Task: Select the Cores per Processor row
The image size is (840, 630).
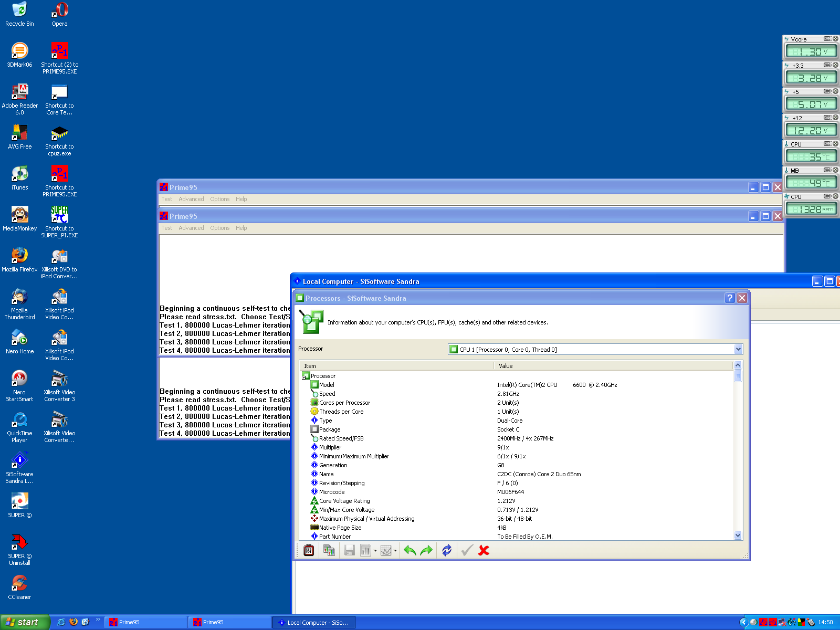Action: coord(517,403)
